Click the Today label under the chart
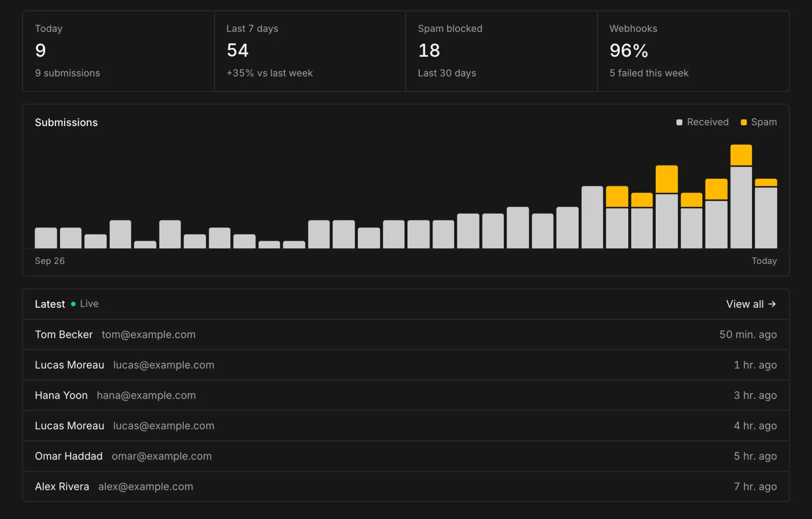This screenshot has width=812, height=519. 764,261
